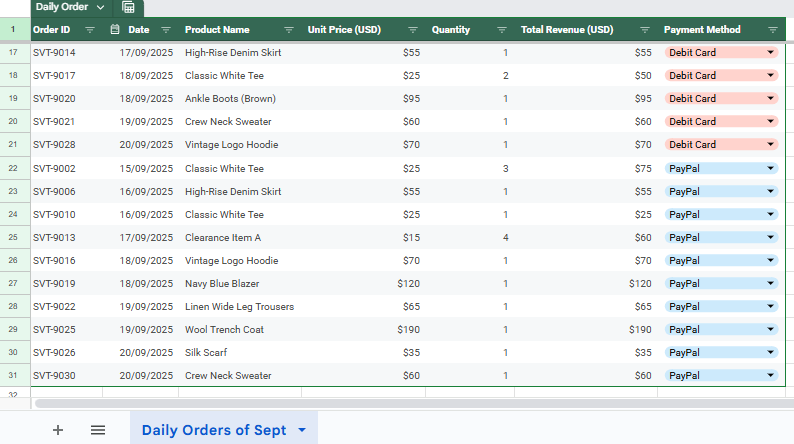794x444 pixels.
Task: Open payment dropdown for order SVT-9013
Action: (x=770, y=237)
